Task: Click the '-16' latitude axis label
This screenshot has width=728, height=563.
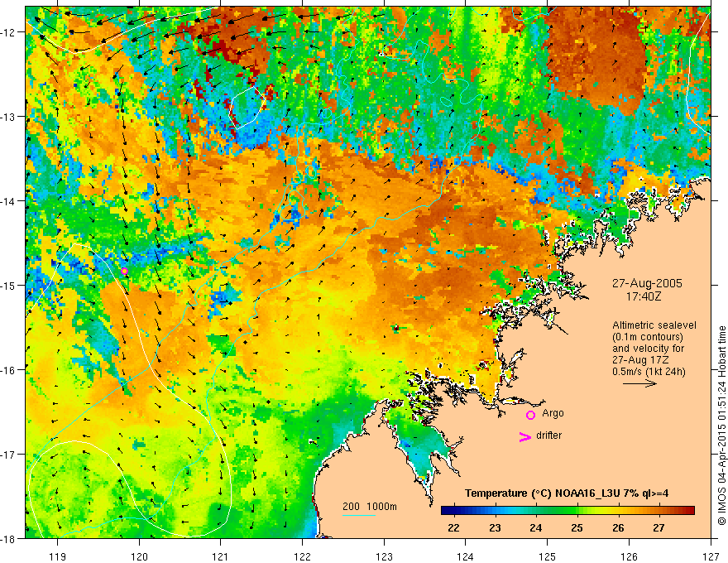Action: 8,370
